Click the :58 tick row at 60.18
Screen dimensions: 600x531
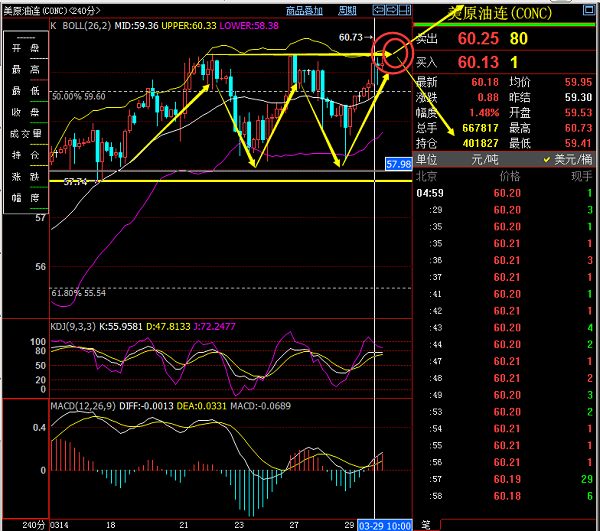[x=504, y=496]
